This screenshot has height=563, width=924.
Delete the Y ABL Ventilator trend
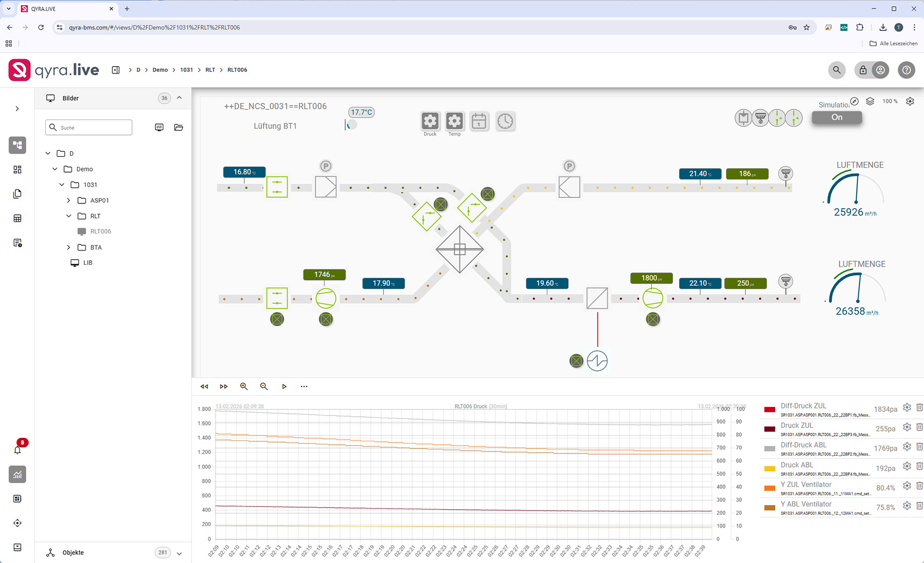[x=919, y=506]
